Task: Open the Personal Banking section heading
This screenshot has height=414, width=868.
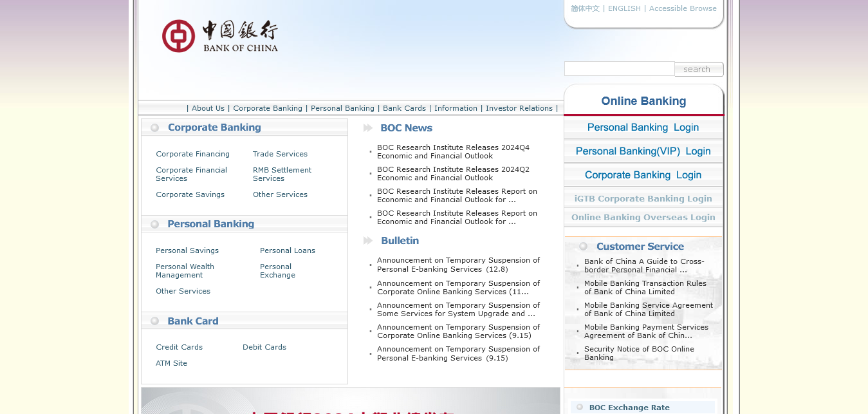Action: [x=211, y=224]
